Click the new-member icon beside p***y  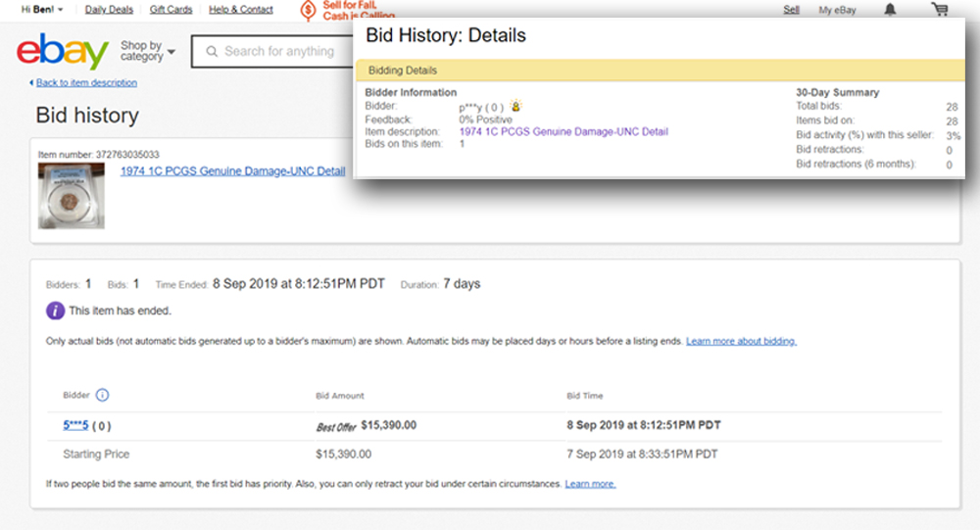pyautogui.click(x=515, y=106)
